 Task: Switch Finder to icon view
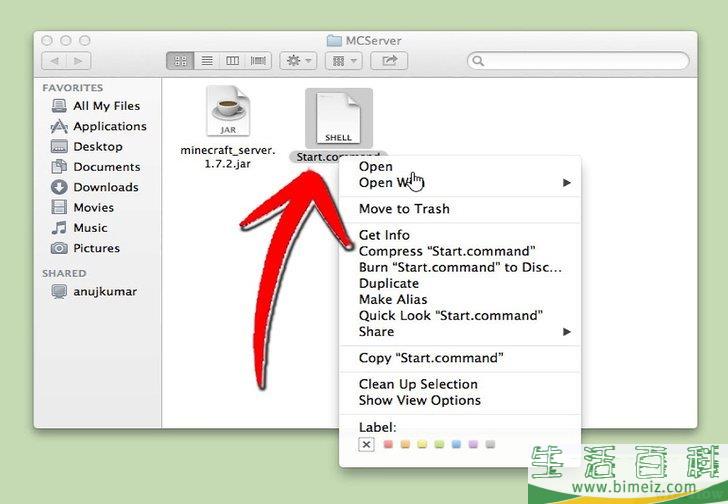pyautogui.click(x=180, y=61)
